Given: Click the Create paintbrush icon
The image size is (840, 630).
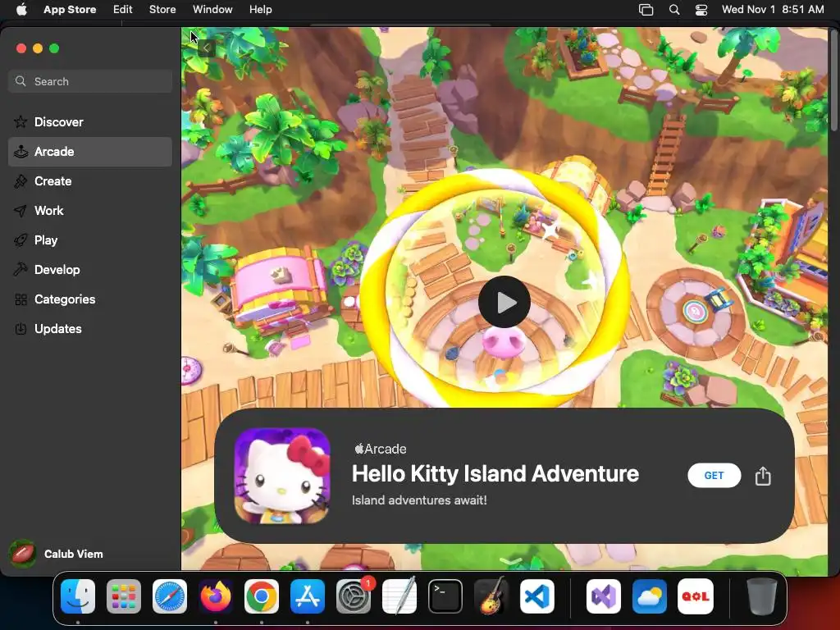Looking at the screenshot, I should pos(21,181).
